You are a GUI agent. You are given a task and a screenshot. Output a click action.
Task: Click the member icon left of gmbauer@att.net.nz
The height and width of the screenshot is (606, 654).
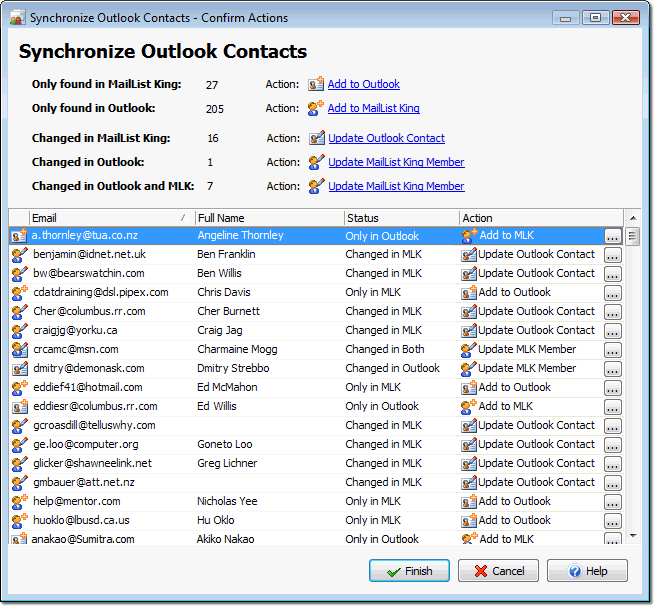pos(19,482)
